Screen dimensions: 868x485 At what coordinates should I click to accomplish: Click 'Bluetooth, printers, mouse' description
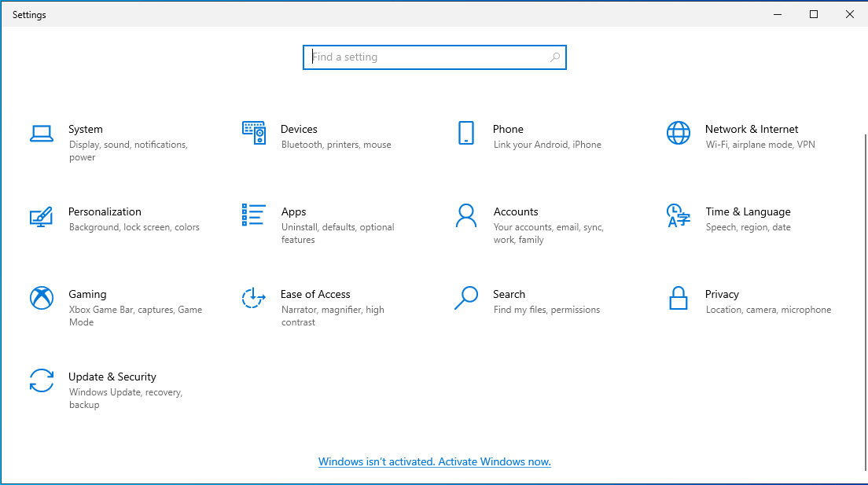(x=336, y=145)
